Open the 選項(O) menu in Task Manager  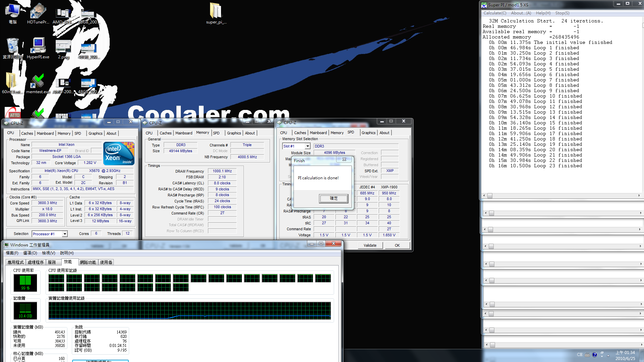[x=30, y=253]
